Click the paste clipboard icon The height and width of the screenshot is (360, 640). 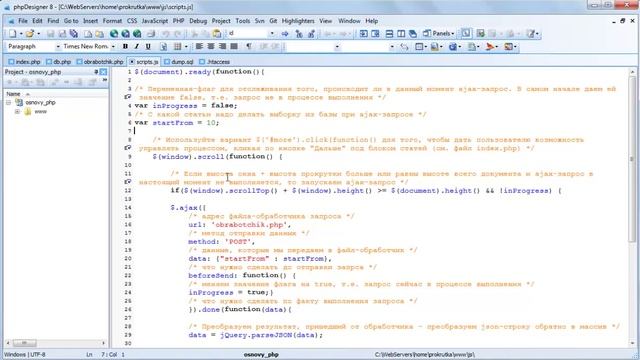click(x=217, y=34)
